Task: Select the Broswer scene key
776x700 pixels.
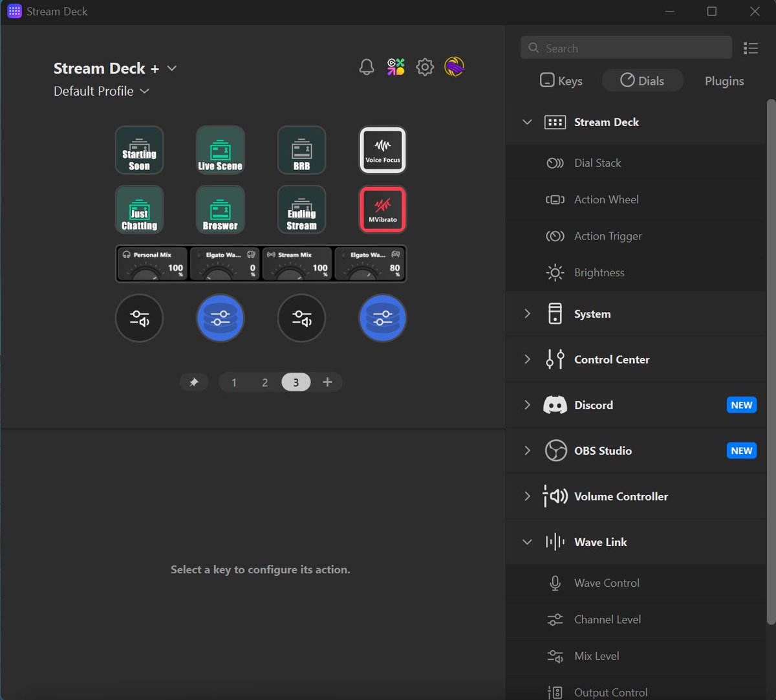Action: tap(221, 210)
